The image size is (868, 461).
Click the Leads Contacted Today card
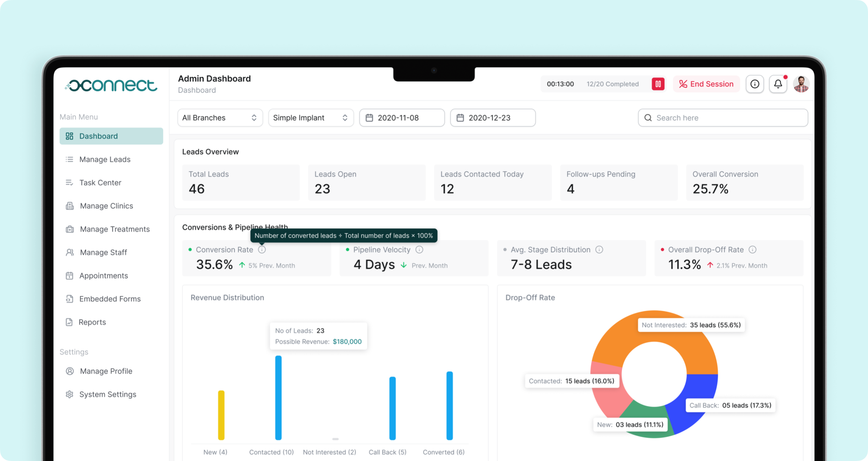[x=493, y=183]
